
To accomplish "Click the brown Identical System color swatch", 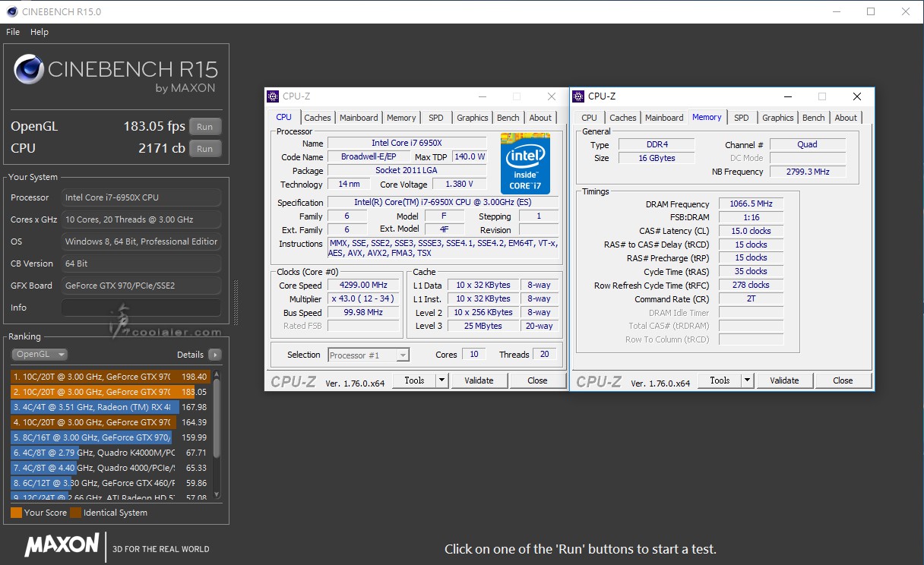I will pos(75,513).
